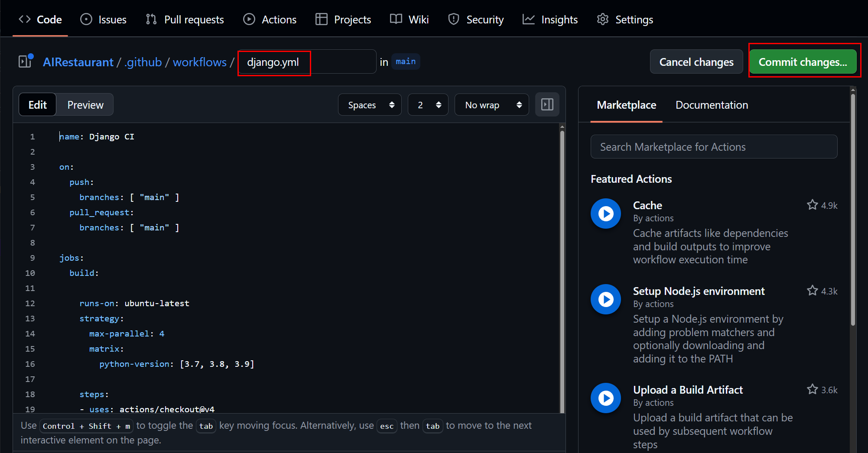
Task: Click AIRestaurant repository breadcrumb link
Action: (x=78, y=62)
